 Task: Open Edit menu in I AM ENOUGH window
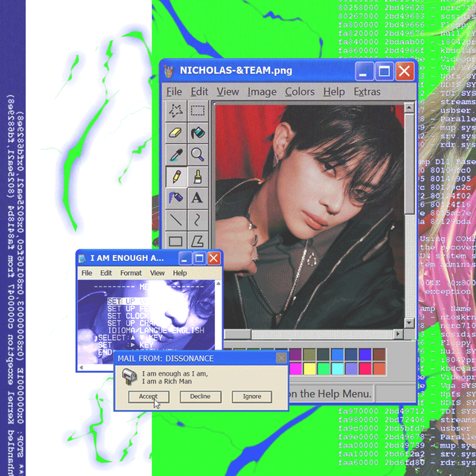(106, 273)
